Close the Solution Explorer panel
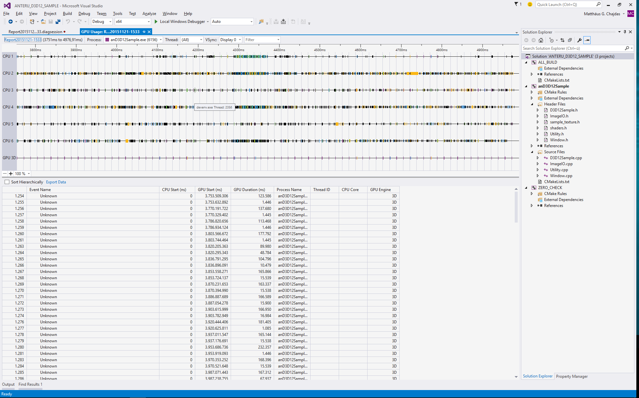Screen dimensions: 639x398 [631, 32]
